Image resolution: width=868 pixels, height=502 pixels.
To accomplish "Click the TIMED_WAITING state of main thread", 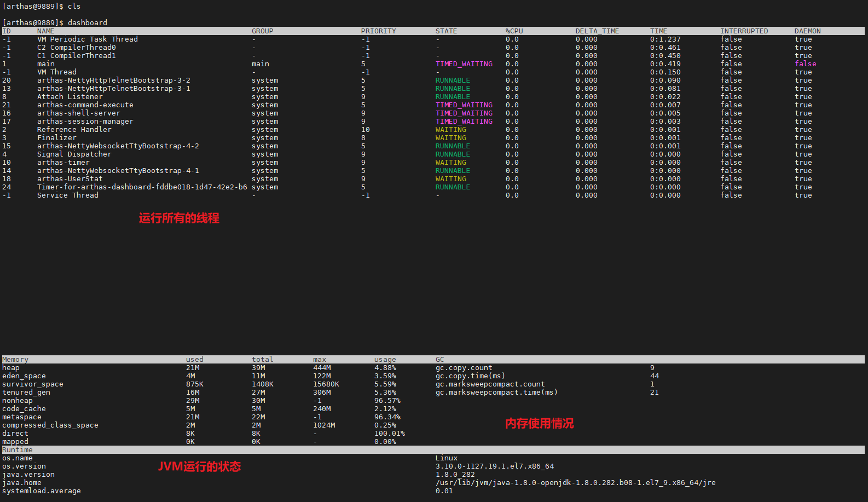I will tap(464, 64).
